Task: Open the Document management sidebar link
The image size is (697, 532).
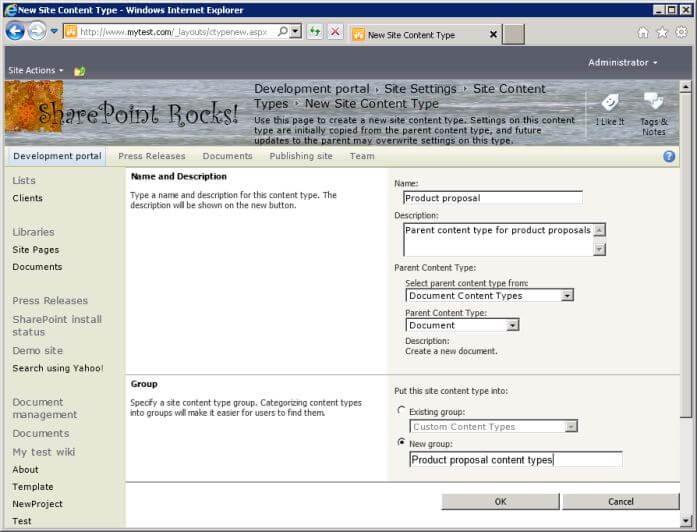Action: click(x=44, y=408)
